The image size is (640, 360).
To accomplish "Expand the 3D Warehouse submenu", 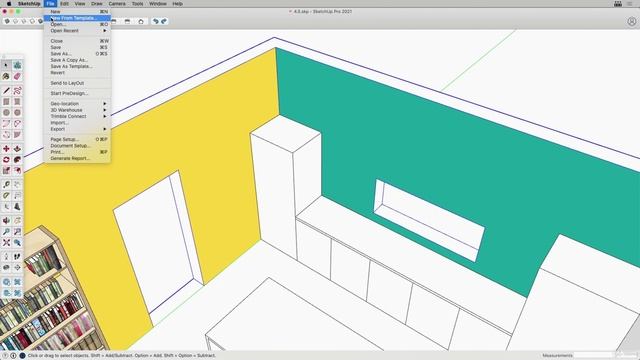I will click(77, 110).
